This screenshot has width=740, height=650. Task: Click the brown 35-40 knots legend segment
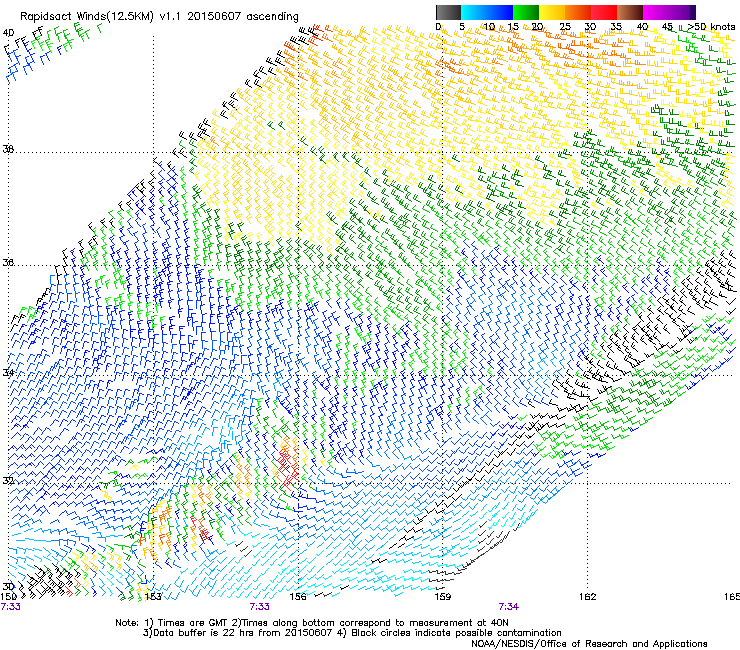click(630, 12)
